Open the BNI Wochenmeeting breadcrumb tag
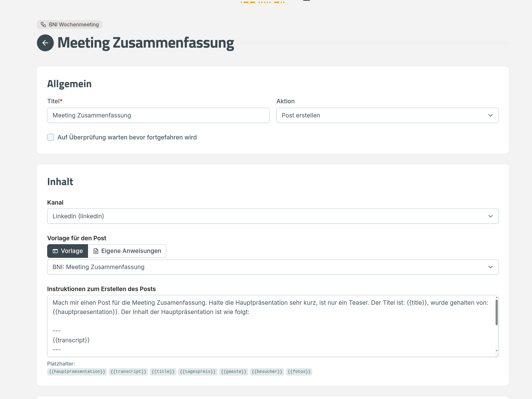Viewport: 532px width, 399px height. [70, 25]
